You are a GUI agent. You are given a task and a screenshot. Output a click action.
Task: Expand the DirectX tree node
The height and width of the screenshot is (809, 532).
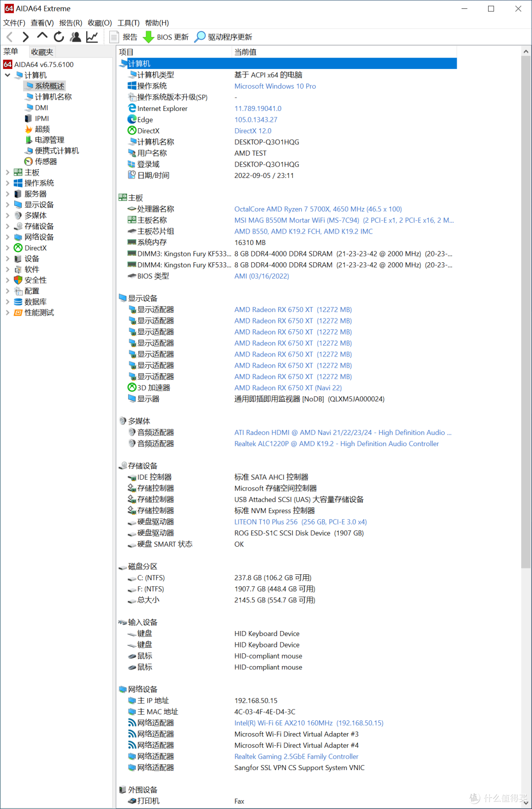(x=7, y=248)
